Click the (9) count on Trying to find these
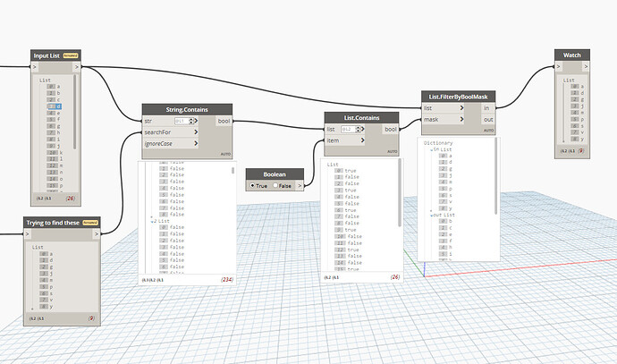617x364 pixels. (x=91, y=318)
